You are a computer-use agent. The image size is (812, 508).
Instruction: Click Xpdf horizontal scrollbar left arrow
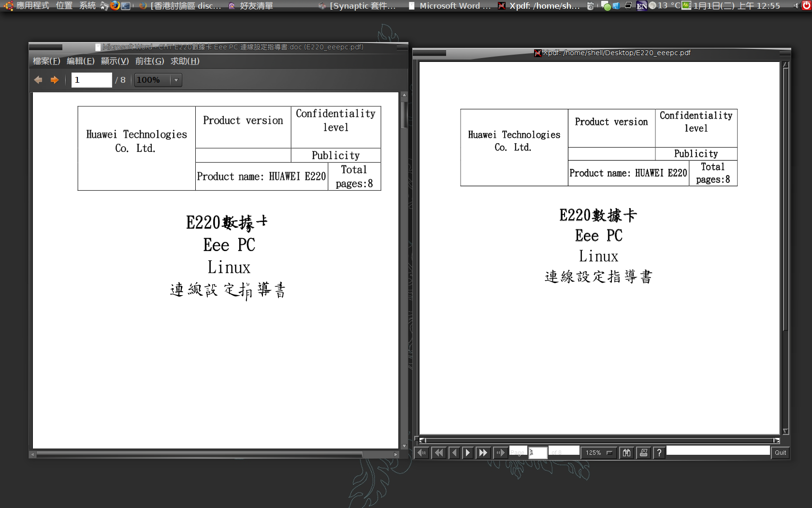(422, 440)
